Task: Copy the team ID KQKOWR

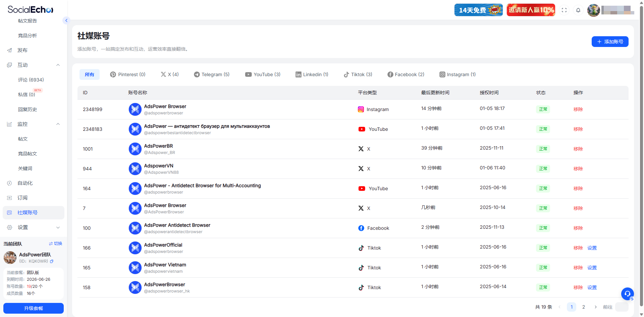Action: [52, 261]
